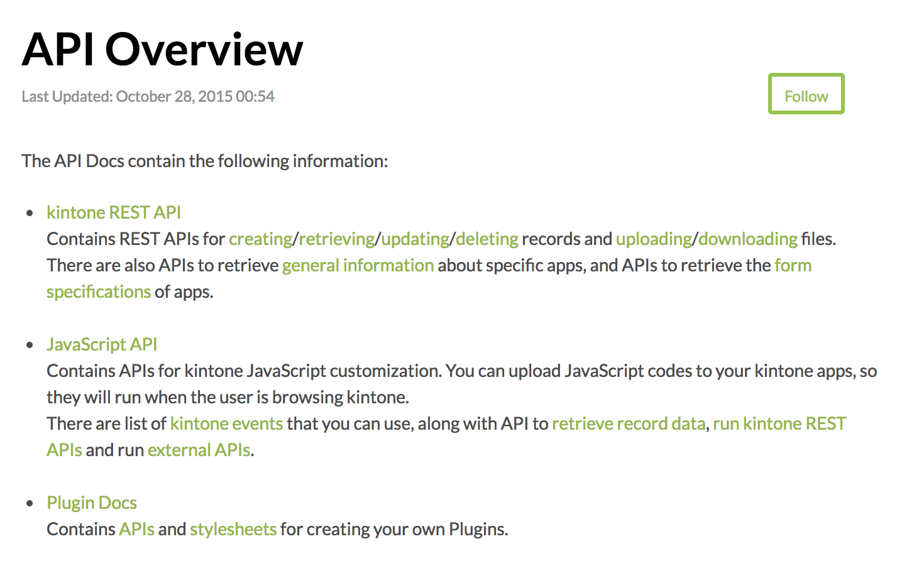924x578 pixels.
Task: Open the creating records link
Action: [261, 239]
